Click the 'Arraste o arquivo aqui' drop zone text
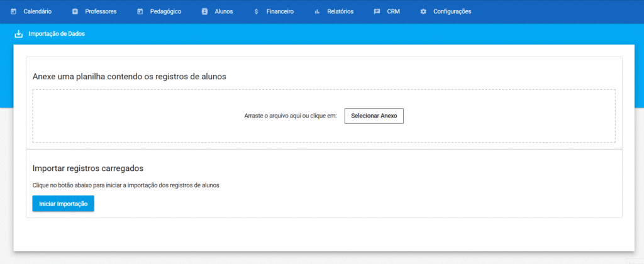This screenshot has width=644, height=264. coord(291,116)
